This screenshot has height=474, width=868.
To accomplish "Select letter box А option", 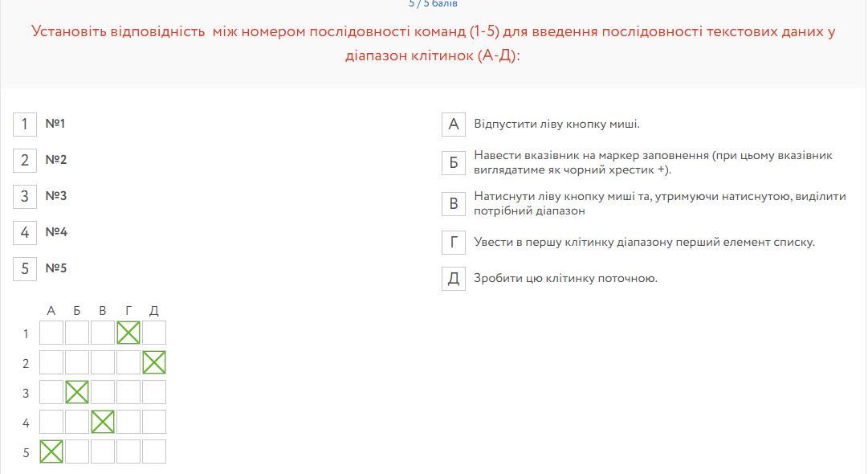I will pos(454,124).
